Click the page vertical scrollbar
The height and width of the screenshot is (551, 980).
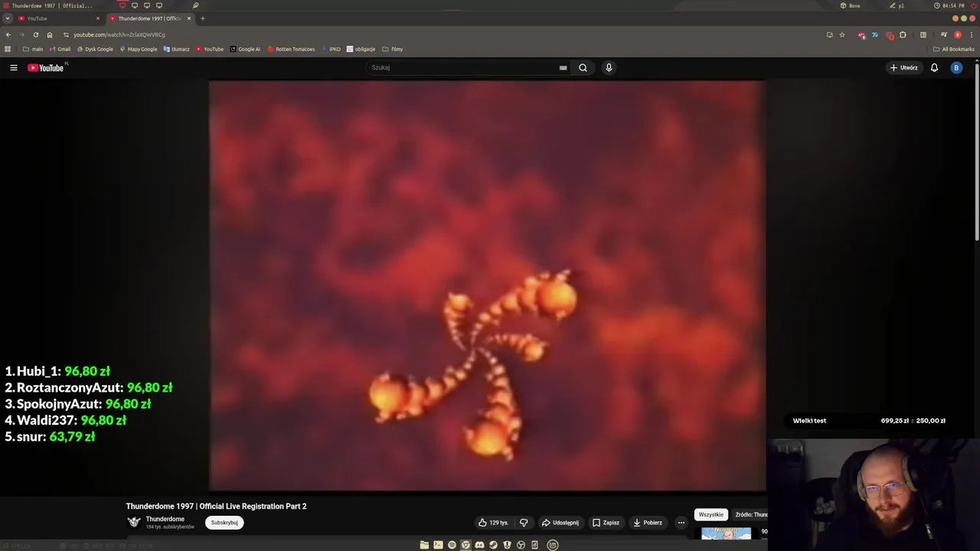tap(977, 153)
